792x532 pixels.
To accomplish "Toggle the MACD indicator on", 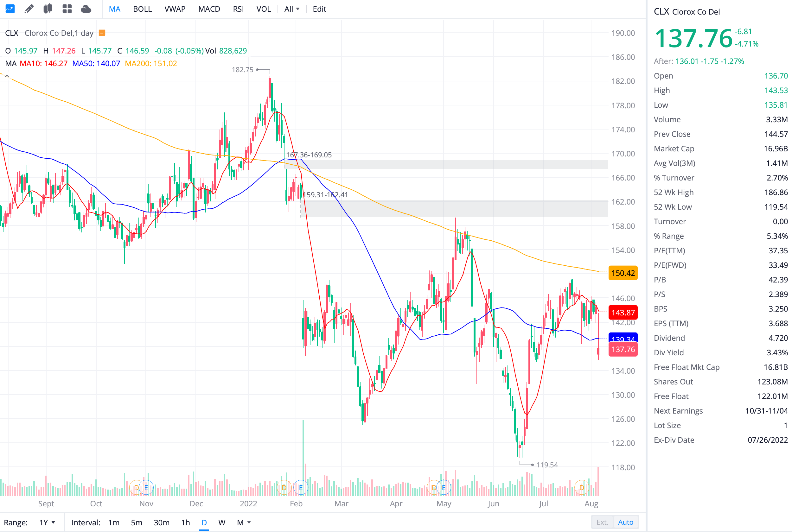I will (x=209, y=9).
